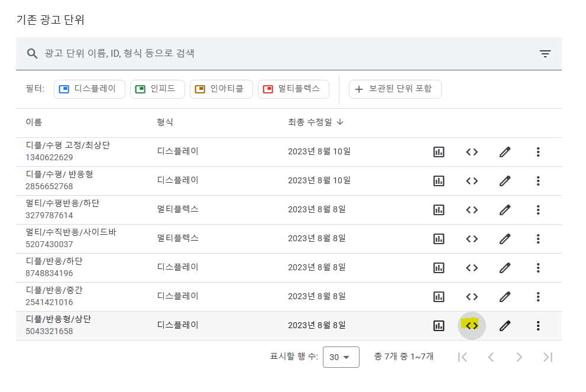Get code for 디플/반응/중간 unit
The image size is (586, 392).
[472, 297]
